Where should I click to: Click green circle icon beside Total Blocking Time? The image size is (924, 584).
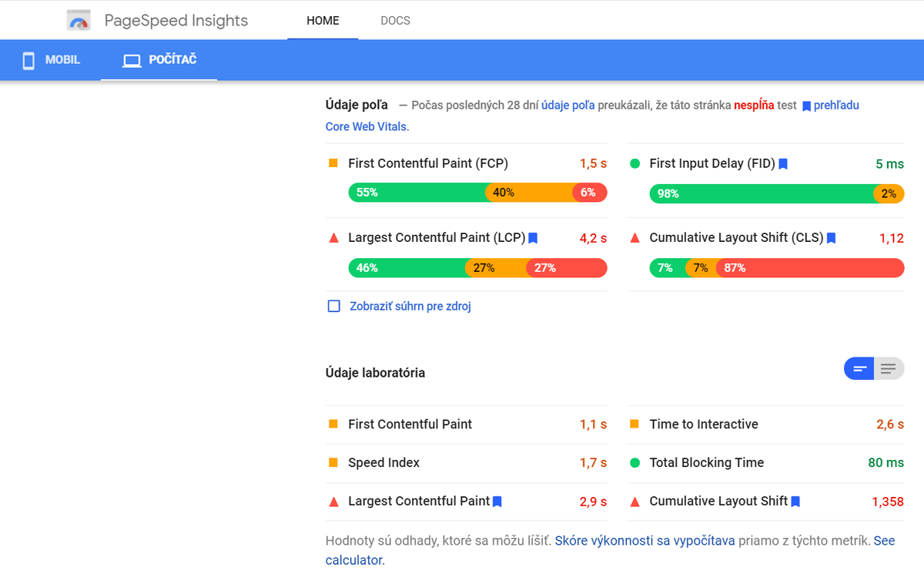tap(634, 463)
